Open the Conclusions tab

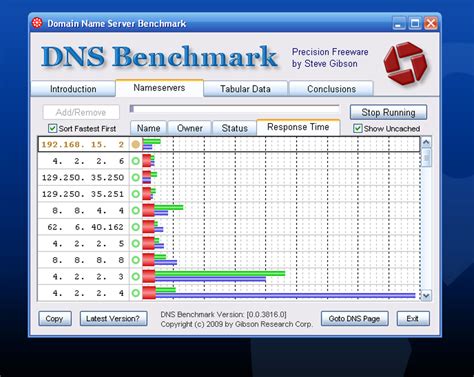[331, 89]
